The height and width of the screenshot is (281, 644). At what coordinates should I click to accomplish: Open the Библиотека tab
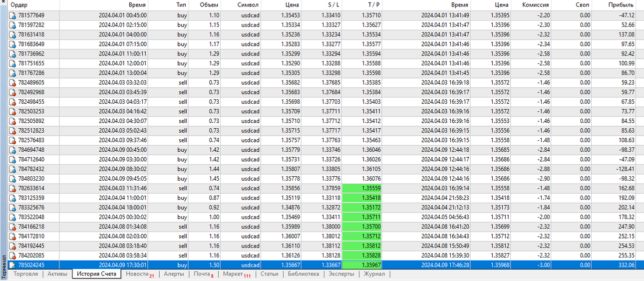tap(303, 274)
